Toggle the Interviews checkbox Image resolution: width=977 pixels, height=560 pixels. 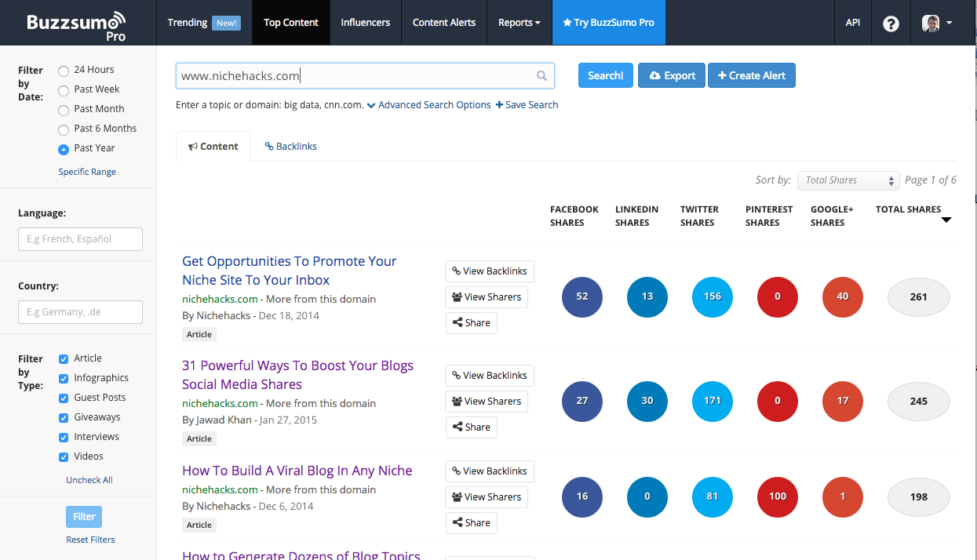pos(64,438)
